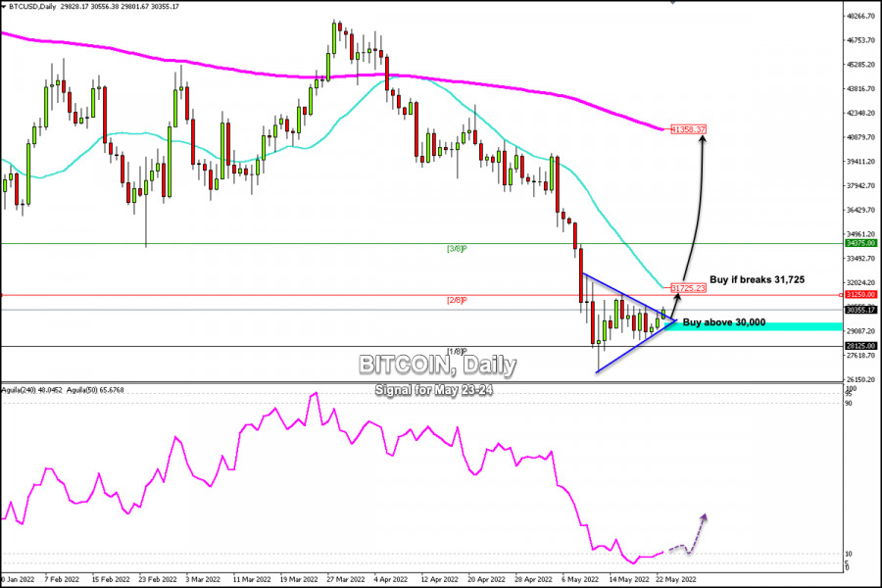Click the 19 Mar 2022 date label
The image size is (882, 588).
299,579
